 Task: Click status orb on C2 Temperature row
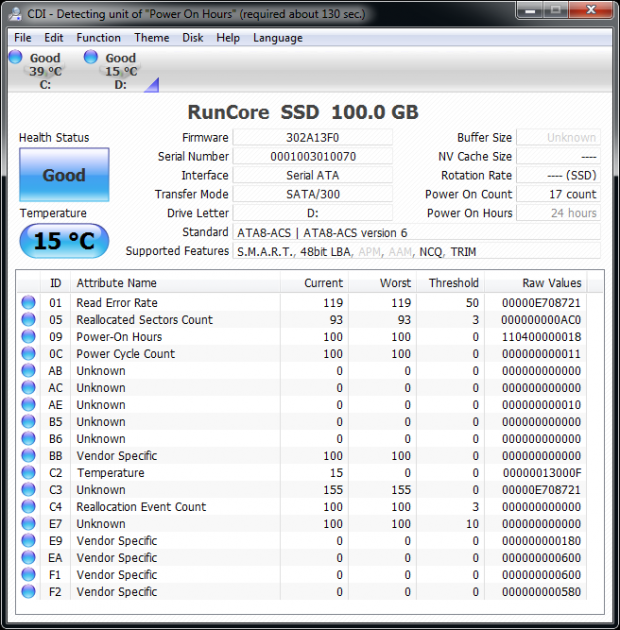coord(29,472)
